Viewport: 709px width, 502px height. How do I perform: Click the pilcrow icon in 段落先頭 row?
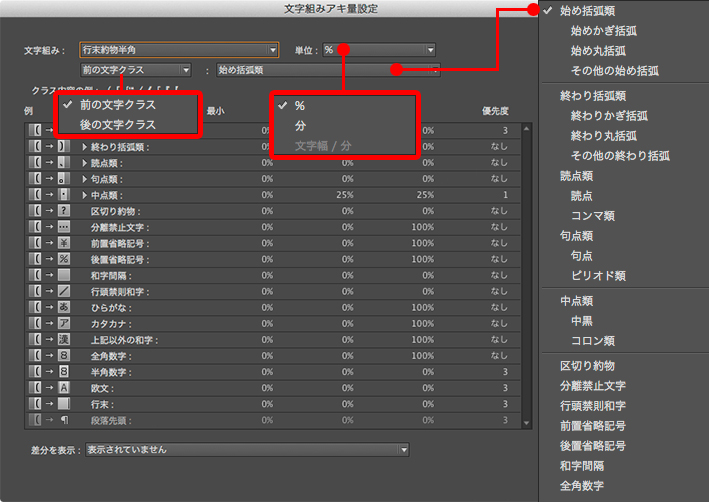point(64,420)
